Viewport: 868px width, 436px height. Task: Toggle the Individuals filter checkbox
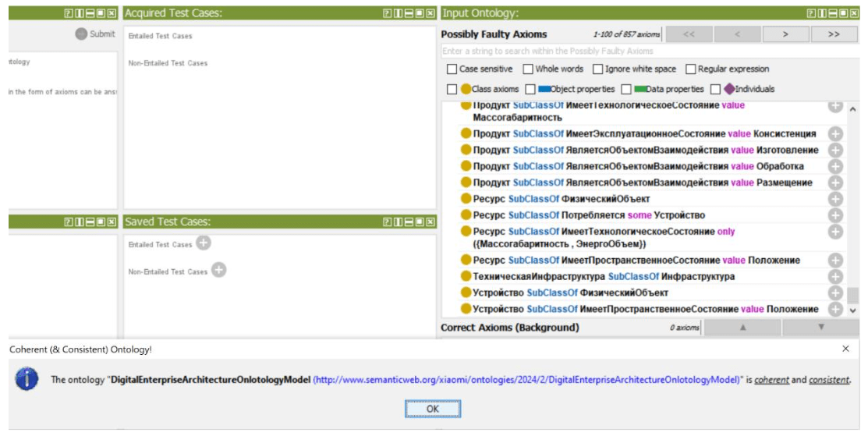click(x=715, y=90)
